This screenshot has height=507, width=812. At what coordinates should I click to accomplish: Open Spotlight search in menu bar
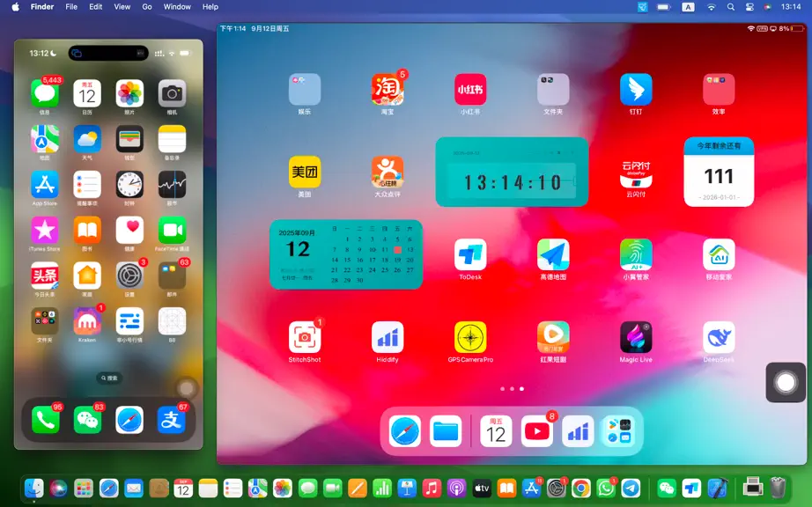[x=731, y=7]
